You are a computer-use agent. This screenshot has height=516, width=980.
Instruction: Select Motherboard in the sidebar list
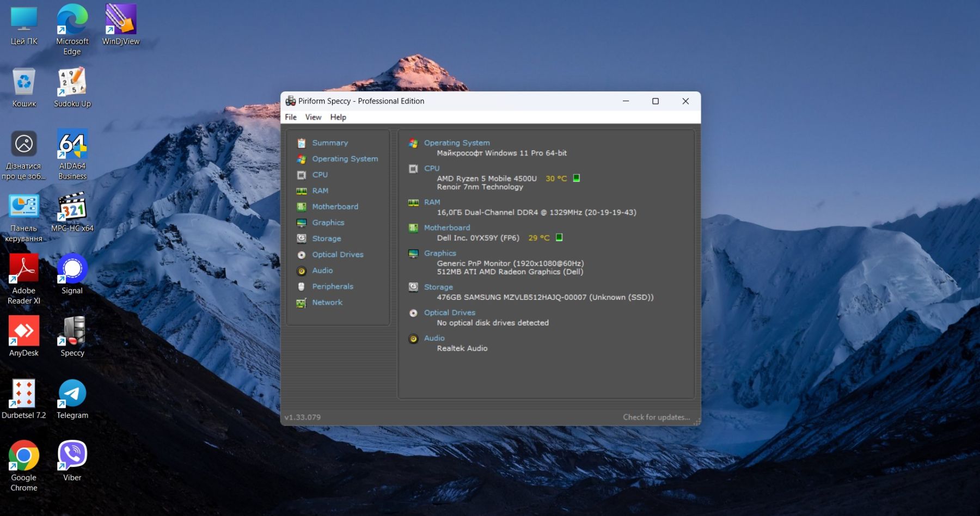pyautogui.click(x=335, y=206)
